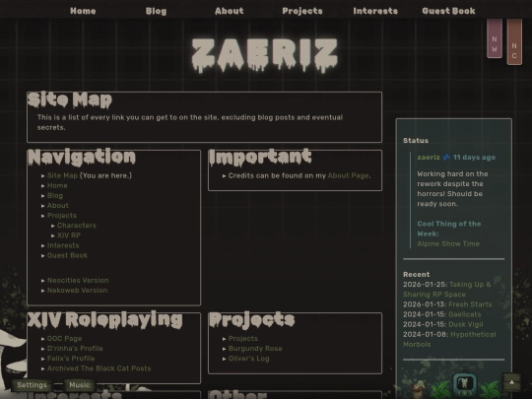Open the Dusk Vigil recent post
This screenshot has width=532, height=399.
(x=466, y=324)
